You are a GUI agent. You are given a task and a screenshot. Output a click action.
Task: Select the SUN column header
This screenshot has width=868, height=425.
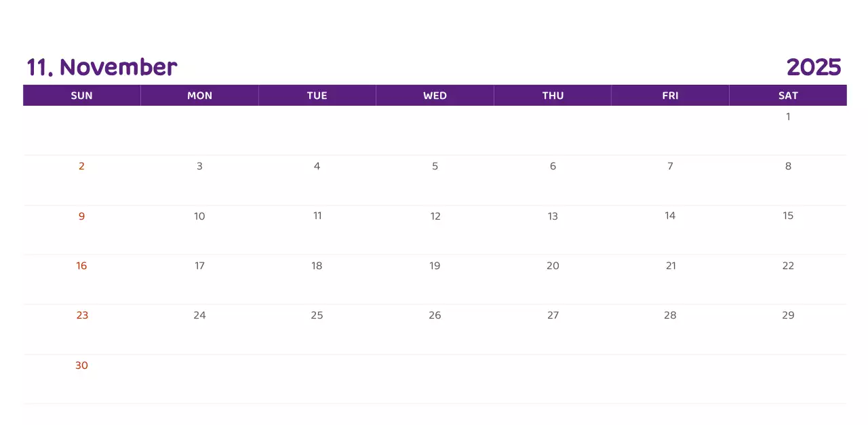coord(81,96)
